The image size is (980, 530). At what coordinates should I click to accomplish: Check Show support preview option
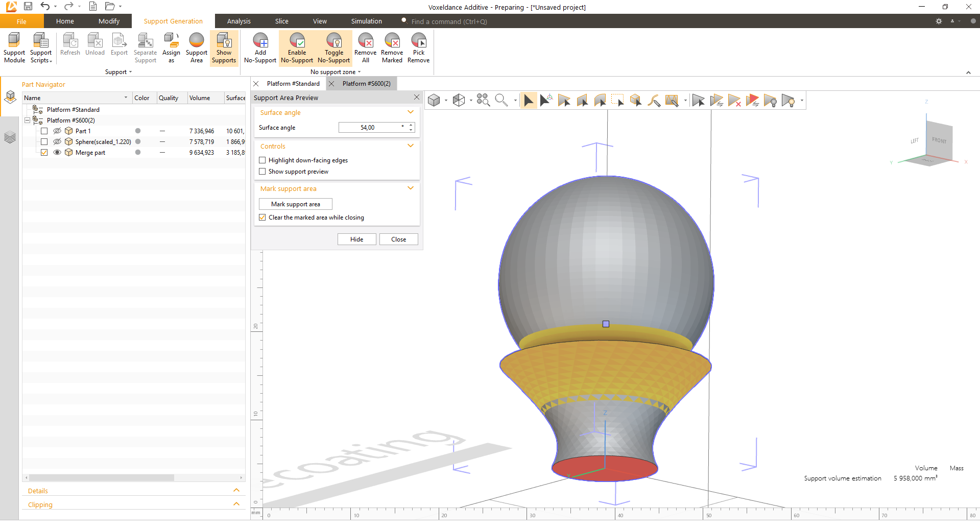pos(262,172)
